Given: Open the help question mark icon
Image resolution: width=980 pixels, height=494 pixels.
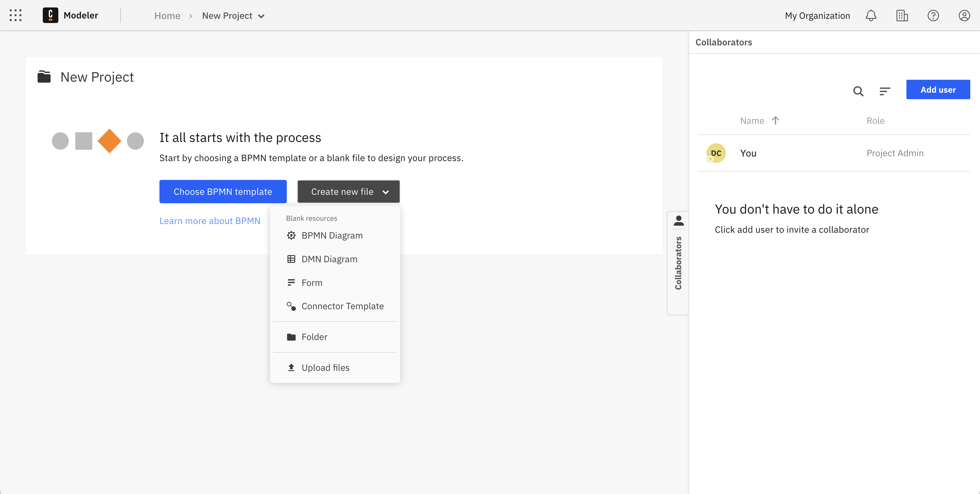Looking at the screenshot, I should tap(933, 16).
